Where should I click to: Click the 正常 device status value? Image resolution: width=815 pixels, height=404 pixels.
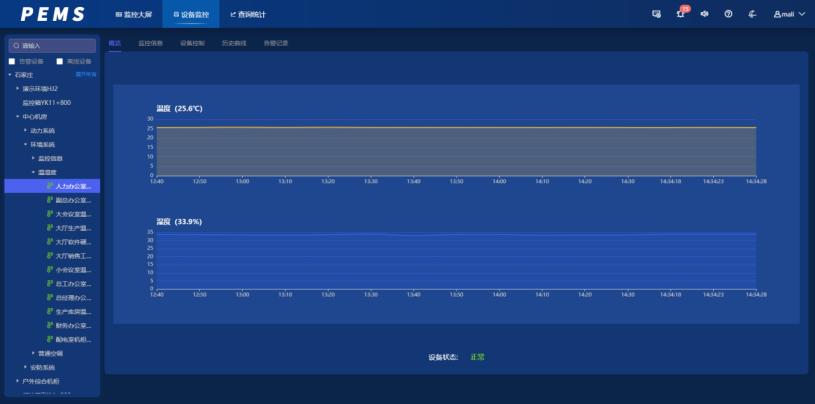[x=478, y=357]
